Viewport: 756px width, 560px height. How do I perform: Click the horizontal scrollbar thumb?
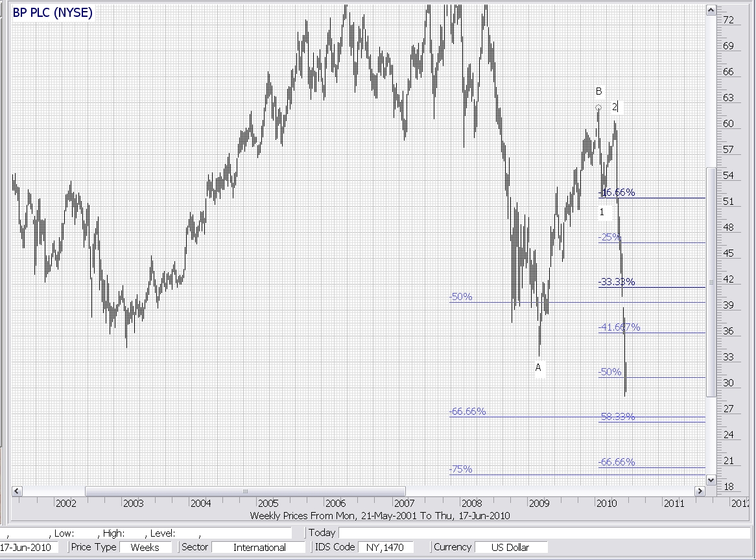[x=245, y=491]
